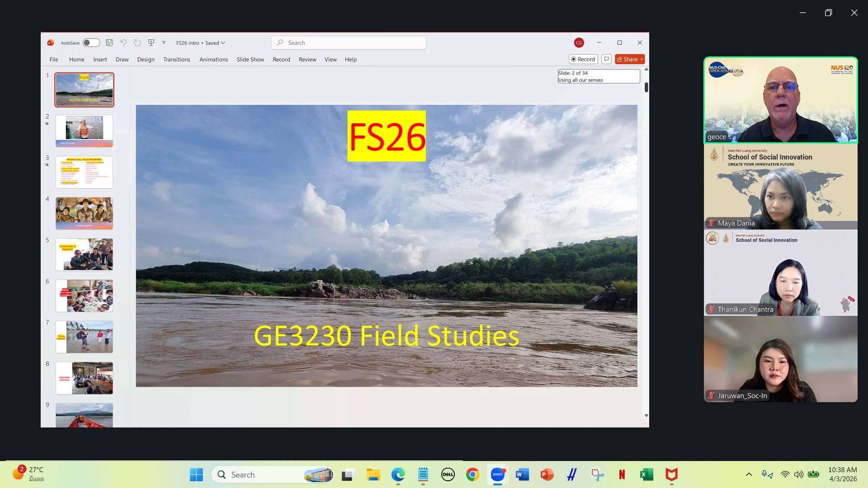
Task: Open Zoom app in the taskbar
Action: pyautogui.click(x=497, y=474)
